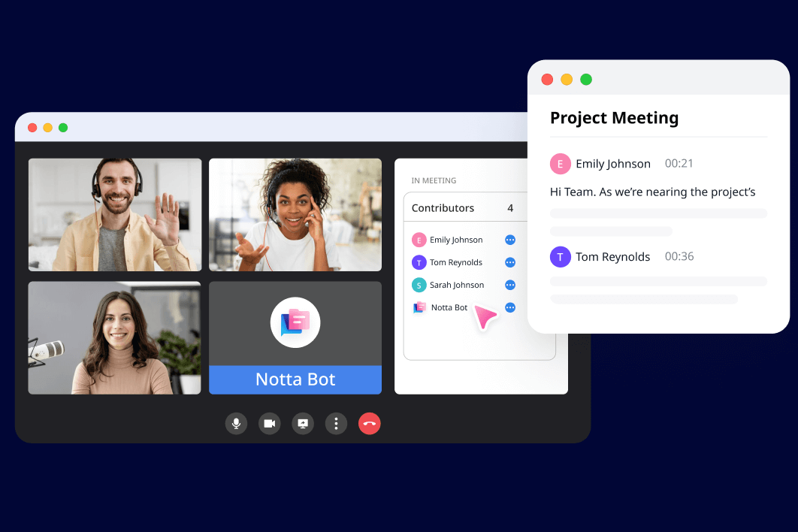Viewport: 798px width, 532px height.
Task: Click the Notta Bot name banner on video tile
Action: point(295,379)
